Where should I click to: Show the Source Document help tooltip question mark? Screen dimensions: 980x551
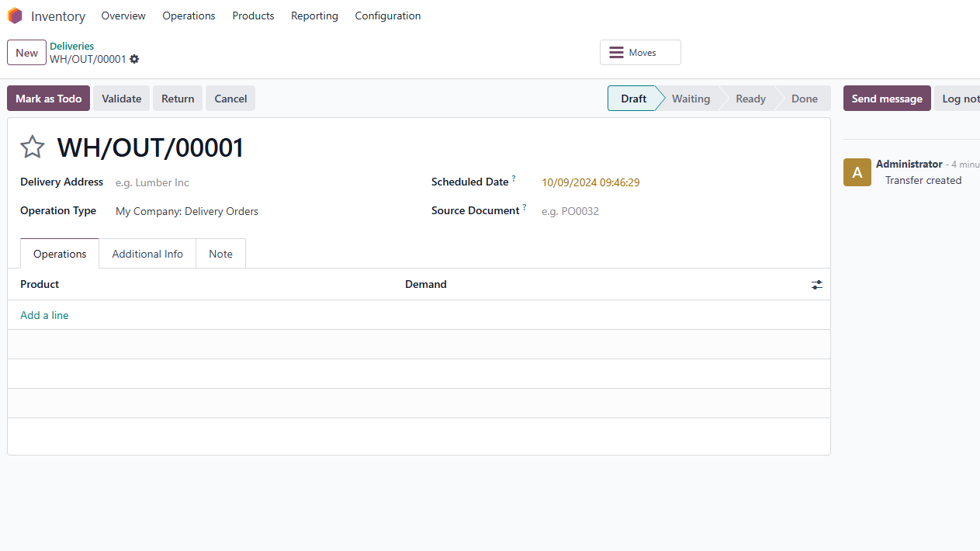pos(525,208)
